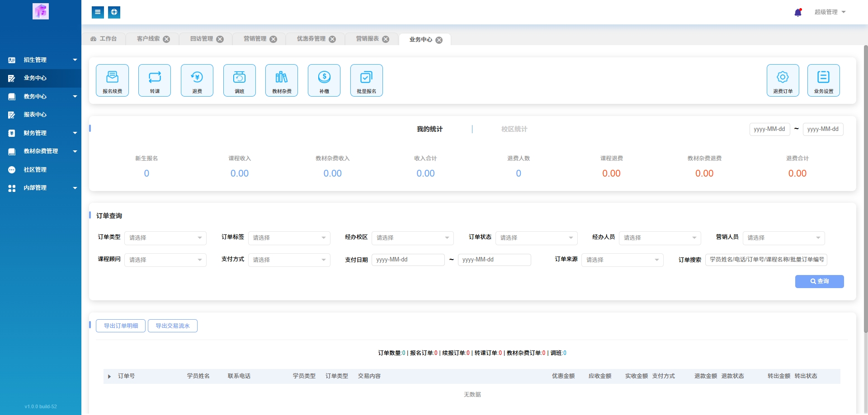Expand the 超级管理 user menu

[x=830, y=12]
